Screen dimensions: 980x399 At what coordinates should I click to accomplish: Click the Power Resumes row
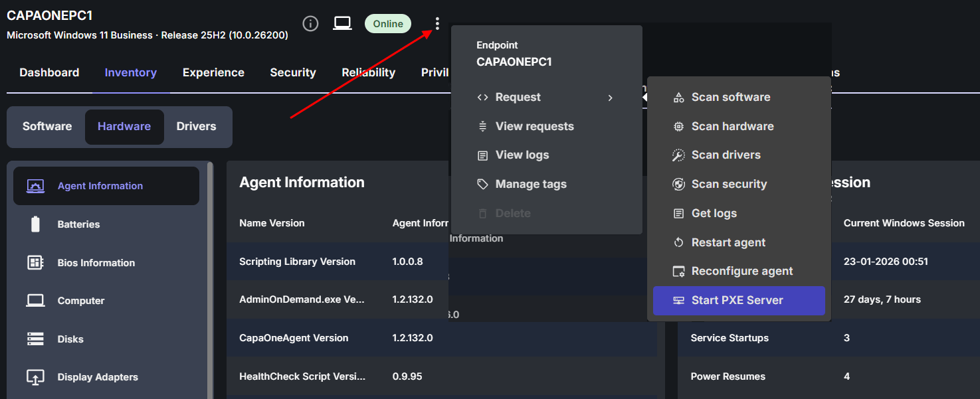(x=829, y=376)
